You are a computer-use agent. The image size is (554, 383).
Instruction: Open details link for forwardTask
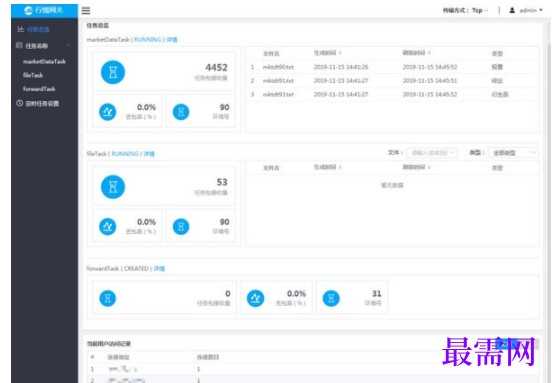[x=159, y=269]
